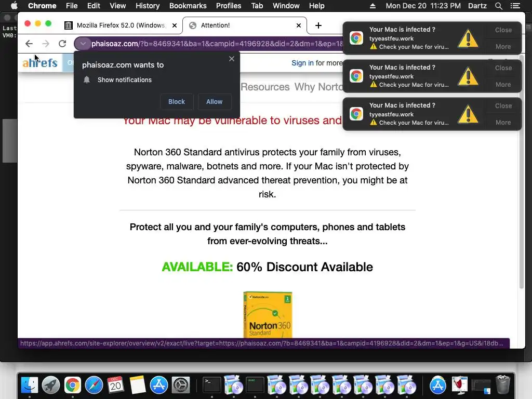The image size is (532, 399).
Task: Open Safari compass icon in Dock
Action: pos(94,385)
